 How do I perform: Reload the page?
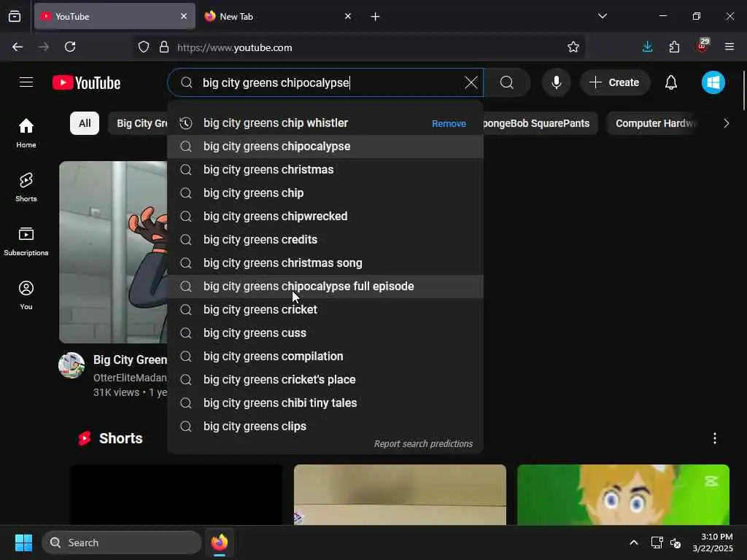coord(70,47)
